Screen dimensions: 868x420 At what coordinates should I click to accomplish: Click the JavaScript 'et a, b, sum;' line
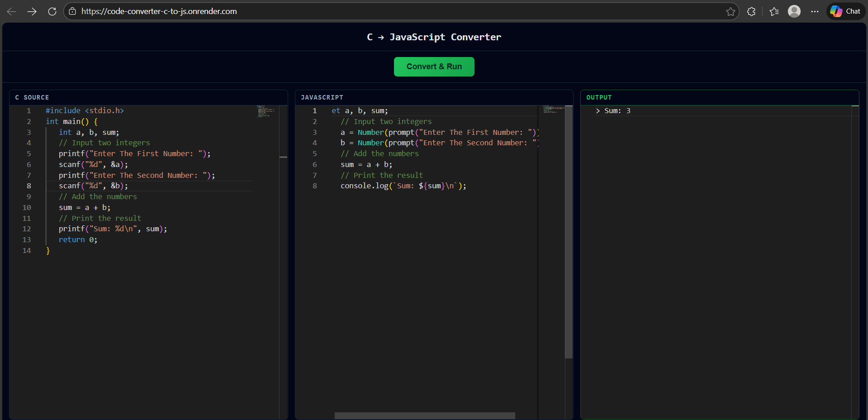coord(360,110)
